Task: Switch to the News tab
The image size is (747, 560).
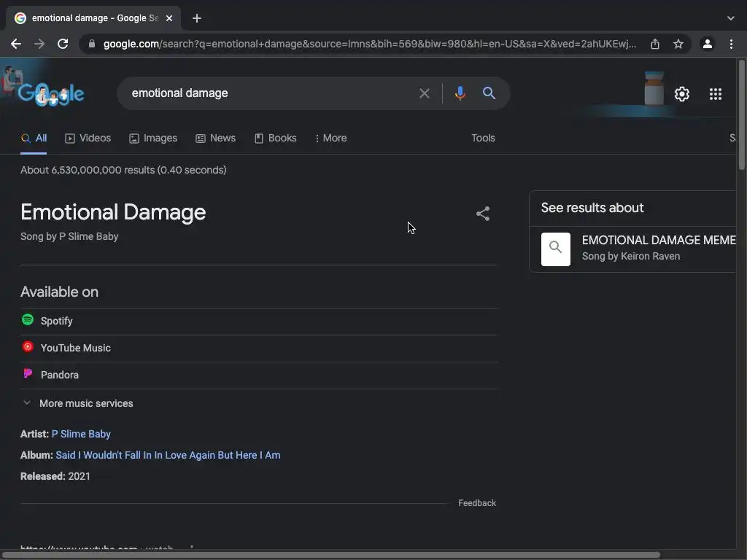Action: point(216,138)
